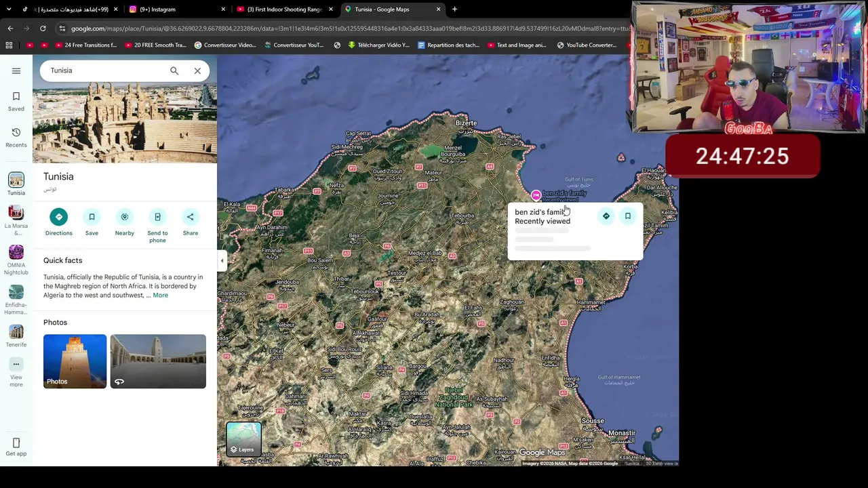Click the Tunisia header photo
The image size is (868, 488).
[125, 123]
